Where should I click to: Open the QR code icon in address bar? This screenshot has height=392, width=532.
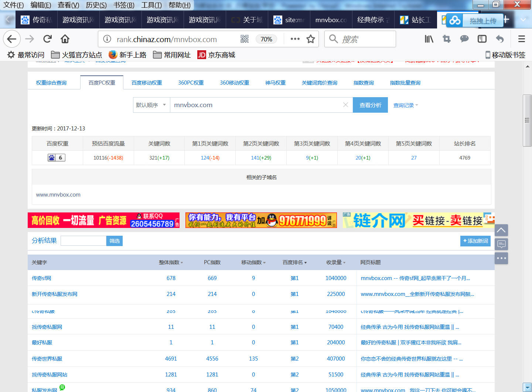coord(245,39)
